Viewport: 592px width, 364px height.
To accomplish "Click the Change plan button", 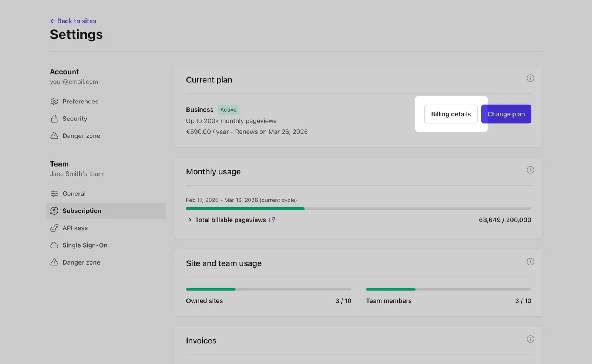I will coord(506,114).
